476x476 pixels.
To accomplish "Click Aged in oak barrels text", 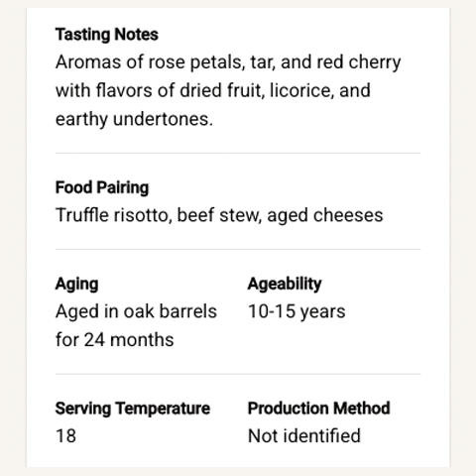I will point(136,311).
